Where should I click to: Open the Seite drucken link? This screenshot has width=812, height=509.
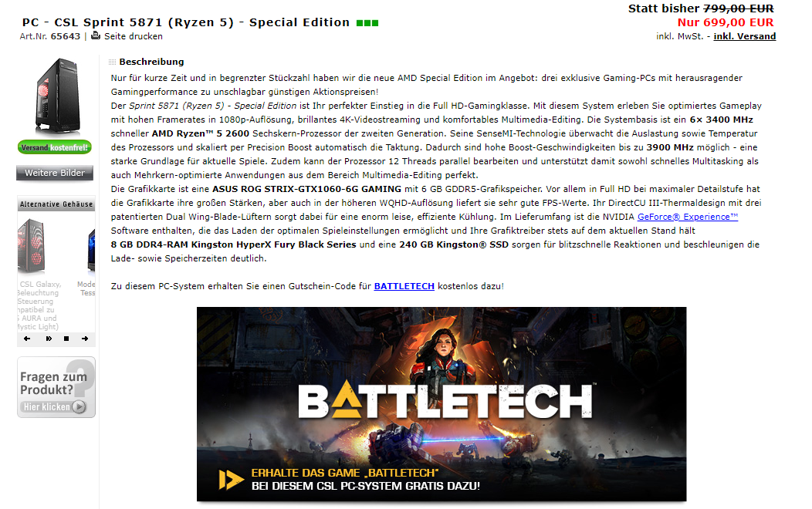133,36
